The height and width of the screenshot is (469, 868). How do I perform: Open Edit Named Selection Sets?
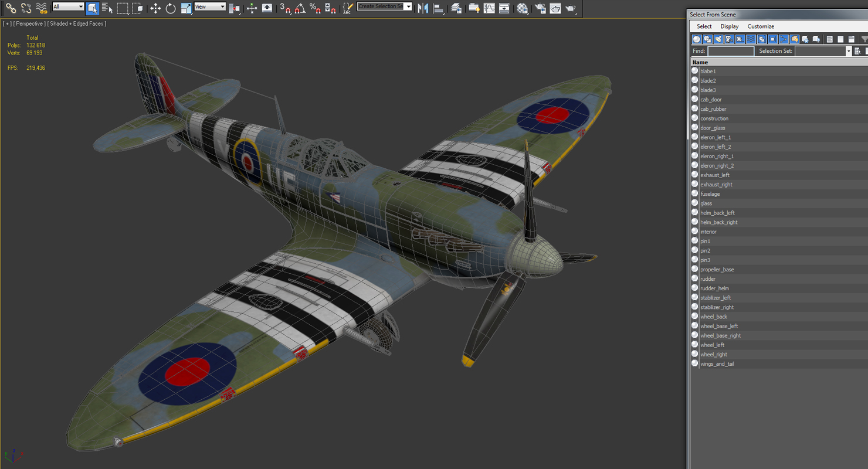pos(348,8)
